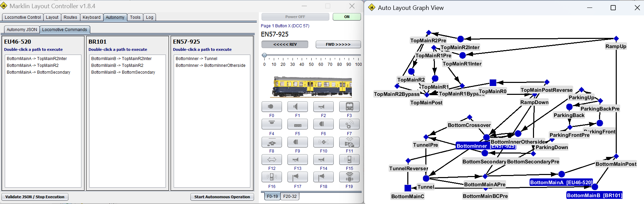The image size is (644, 204).
Task: Activate the F11 function button
Action: click(349, 142)
